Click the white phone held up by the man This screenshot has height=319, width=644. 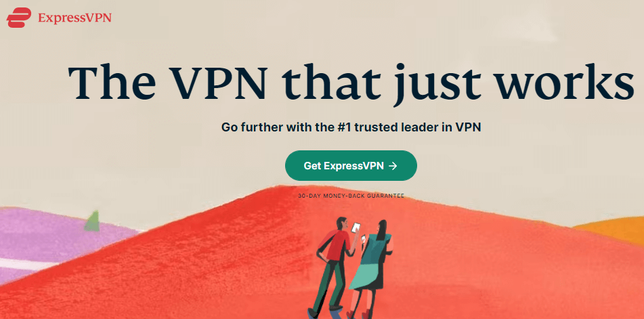click(x=356, y=228)
